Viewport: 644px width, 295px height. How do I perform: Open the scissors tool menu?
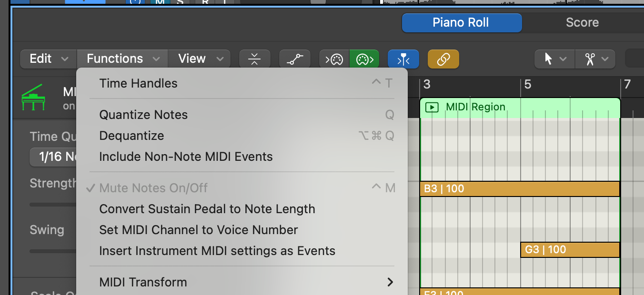[595, 59]
